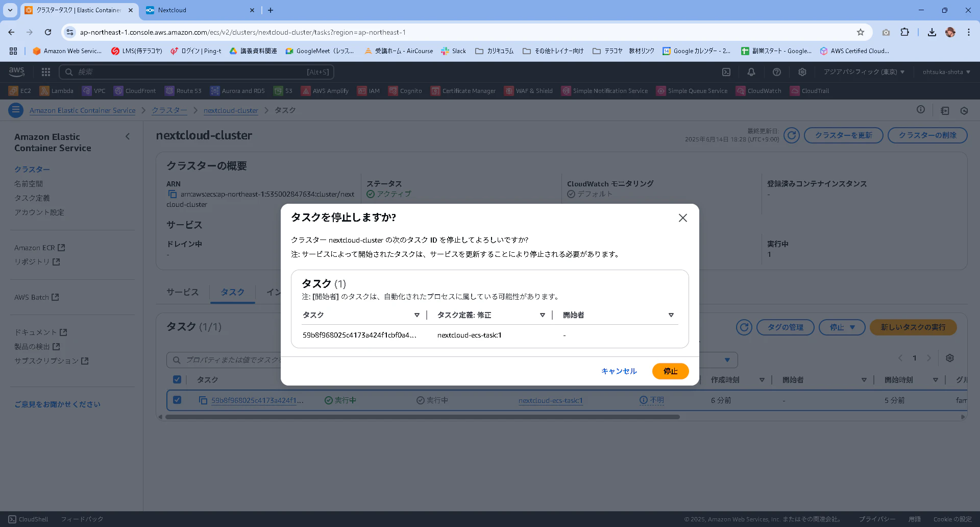Open Route 53 shortcut in favorites bar
Image resolution: width=980 pixels, height=527 pixels.
click(183, 91)
